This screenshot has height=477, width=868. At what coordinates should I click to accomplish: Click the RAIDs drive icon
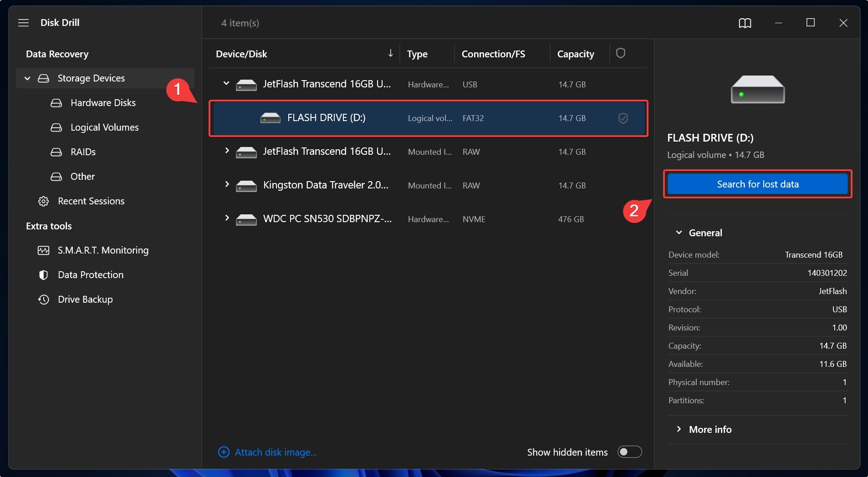pos(56,152)
